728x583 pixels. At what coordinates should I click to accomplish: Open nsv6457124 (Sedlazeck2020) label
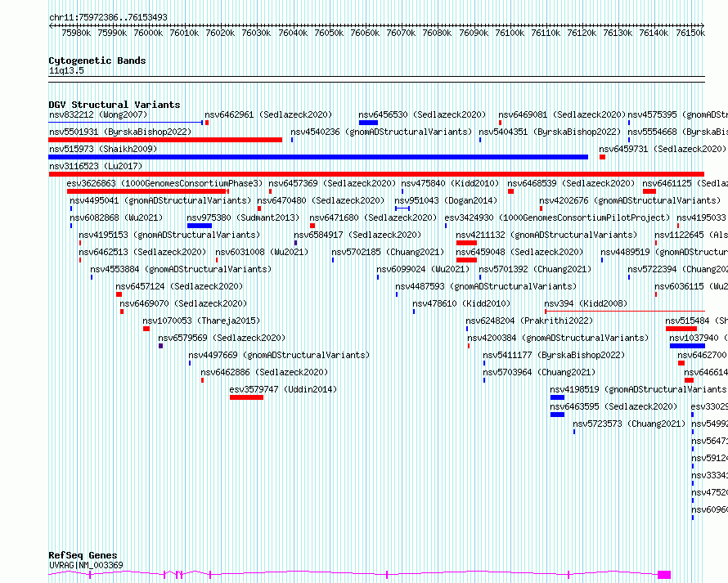(x=180, y=286)
